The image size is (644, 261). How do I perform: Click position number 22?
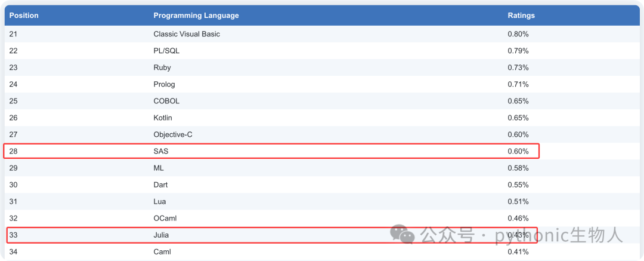14,51
